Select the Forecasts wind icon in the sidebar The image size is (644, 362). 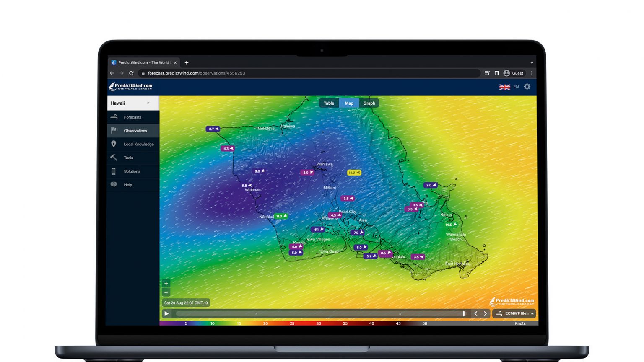coord(114,117)
